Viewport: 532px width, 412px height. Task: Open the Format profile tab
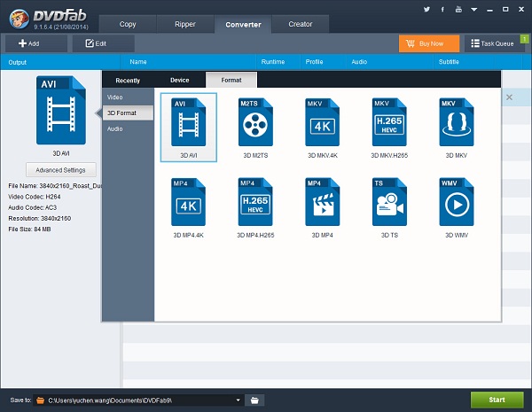pyautogui.click(x=231, y=80)
